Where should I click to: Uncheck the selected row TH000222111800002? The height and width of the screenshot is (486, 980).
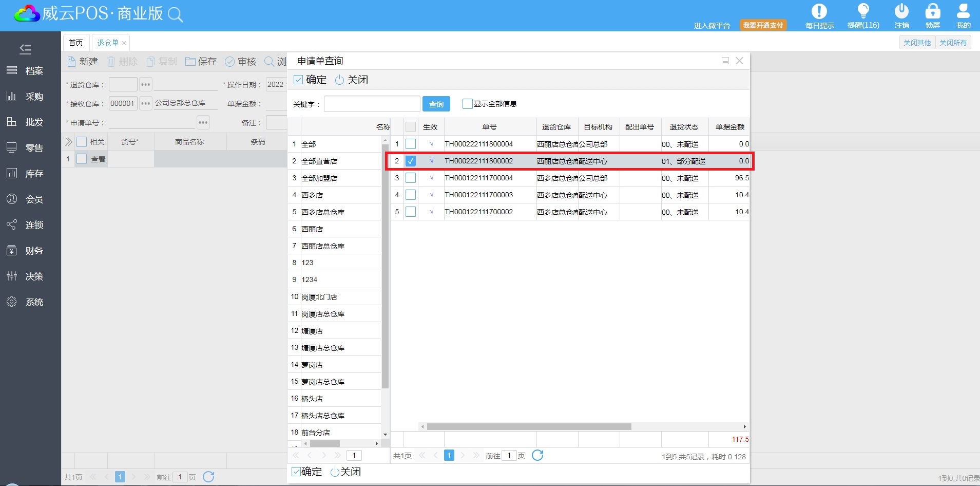coord(411,161)
